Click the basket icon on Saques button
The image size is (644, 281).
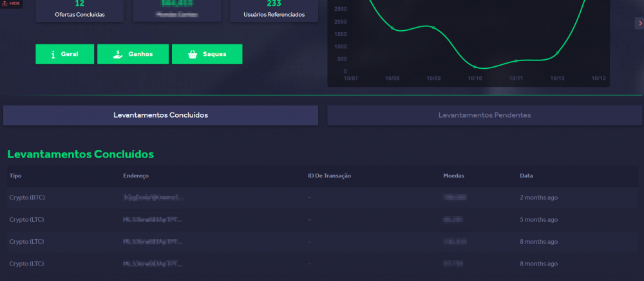[x=192, y=55]
